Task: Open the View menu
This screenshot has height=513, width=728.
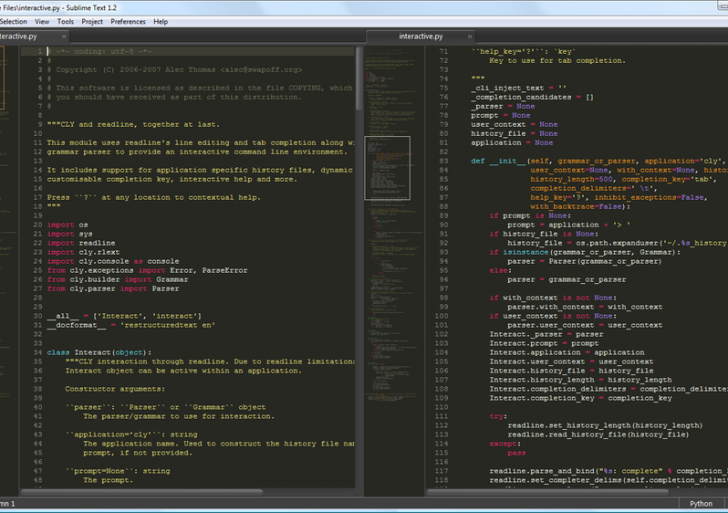Action: point(42,21)
